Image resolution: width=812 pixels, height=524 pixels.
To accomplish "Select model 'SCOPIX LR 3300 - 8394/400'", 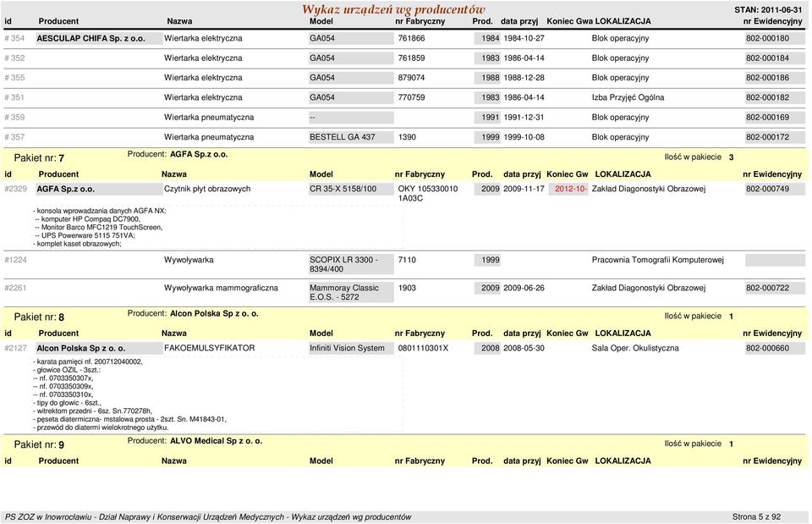I will (x=344, y=264).
